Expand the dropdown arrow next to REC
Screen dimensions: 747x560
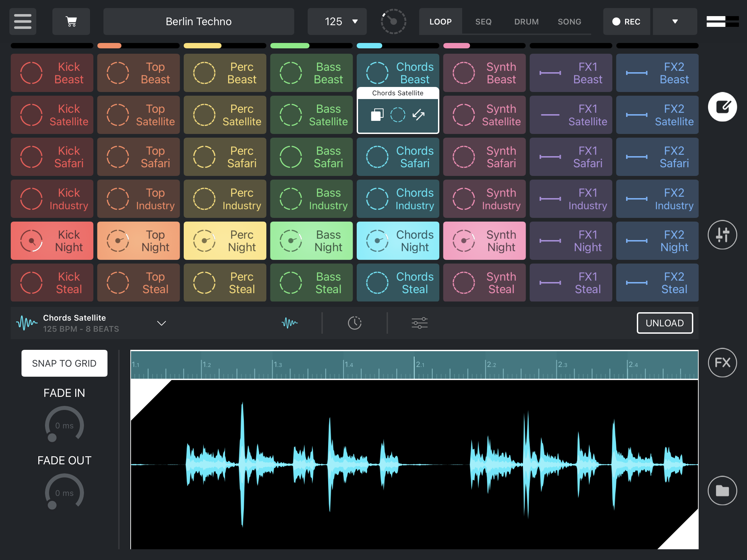[675, 21]
